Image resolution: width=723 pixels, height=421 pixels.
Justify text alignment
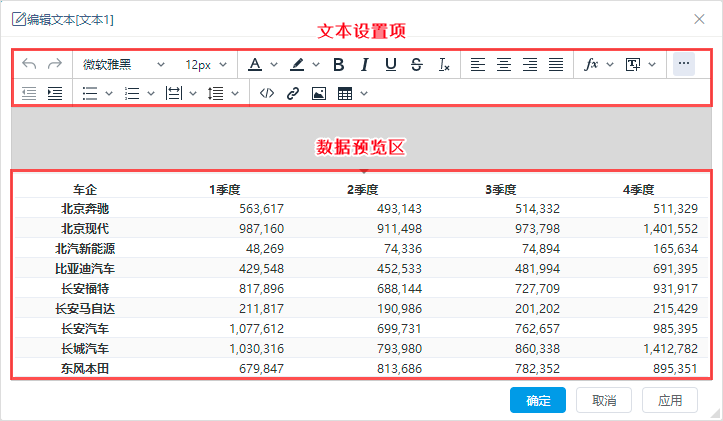556,65
